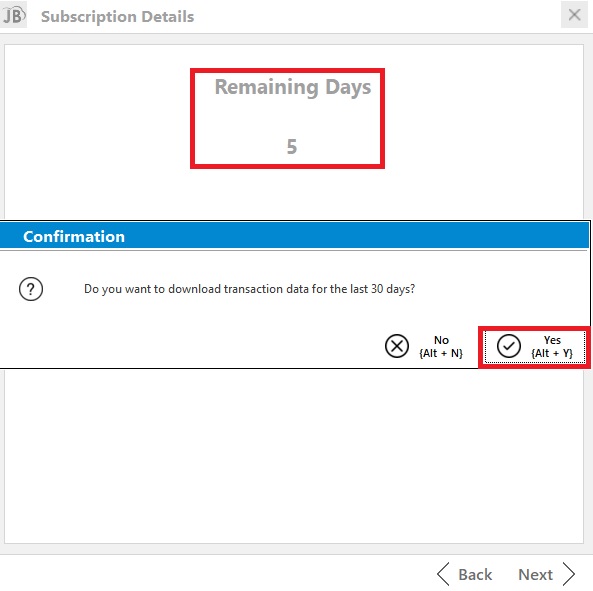Confirm download by choosing Yes label
This screenshot has width=593, height=591.
click(x=552, y=340)
